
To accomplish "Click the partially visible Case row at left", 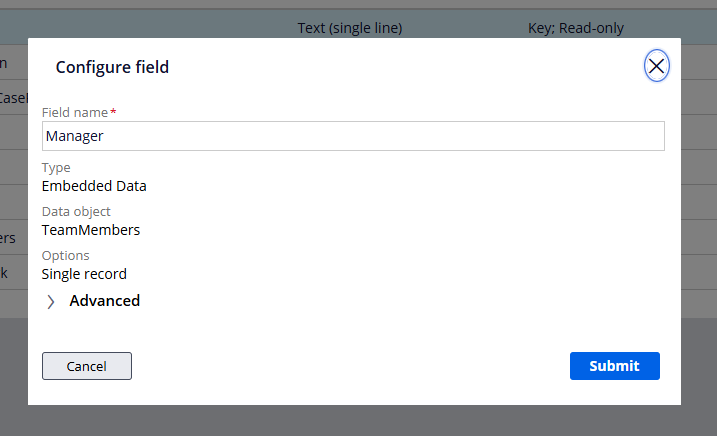I will (12, 98).
